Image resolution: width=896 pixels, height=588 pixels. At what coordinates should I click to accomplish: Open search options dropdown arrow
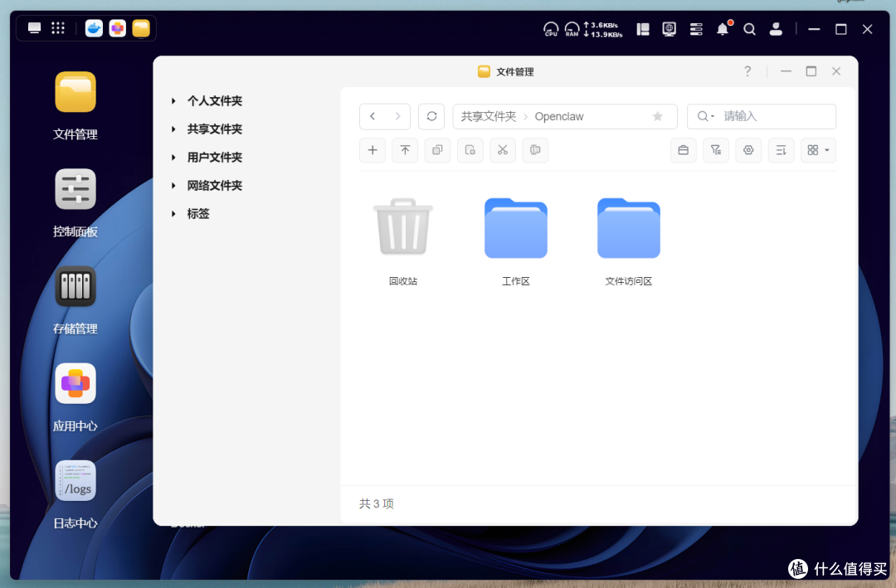tap(713, 117)
